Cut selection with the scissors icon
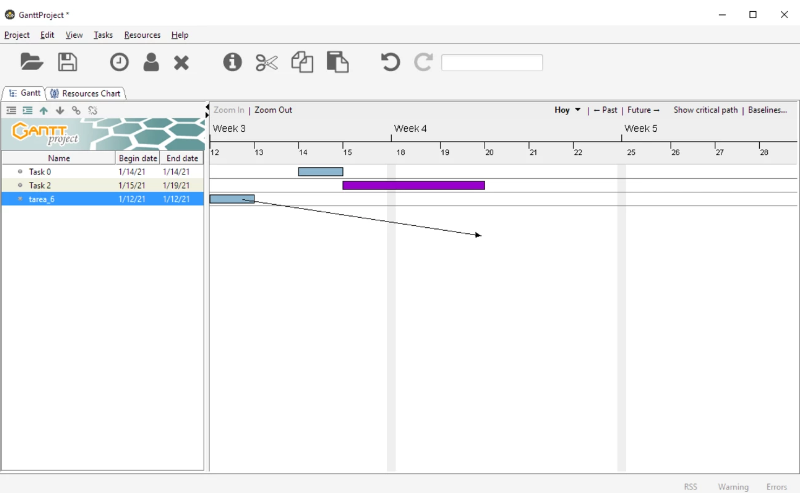The image size is (807, 493). tap(266, 62)
